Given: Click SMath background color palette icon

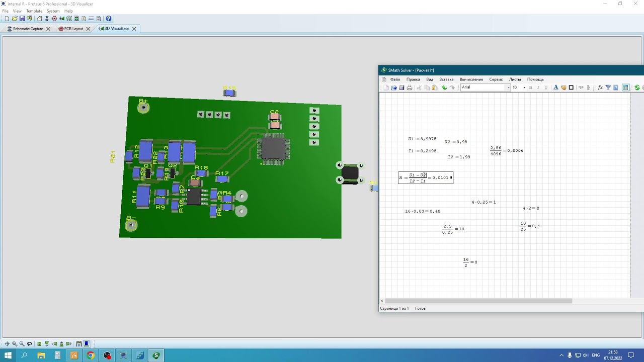Looking at the screenshot, I should click(x=563, y=87).
